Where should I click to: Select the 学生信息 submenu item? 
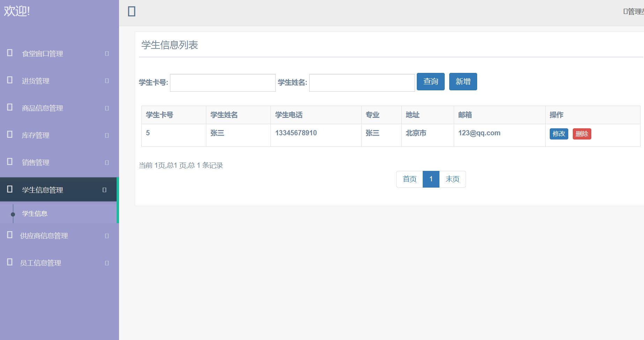35,213
